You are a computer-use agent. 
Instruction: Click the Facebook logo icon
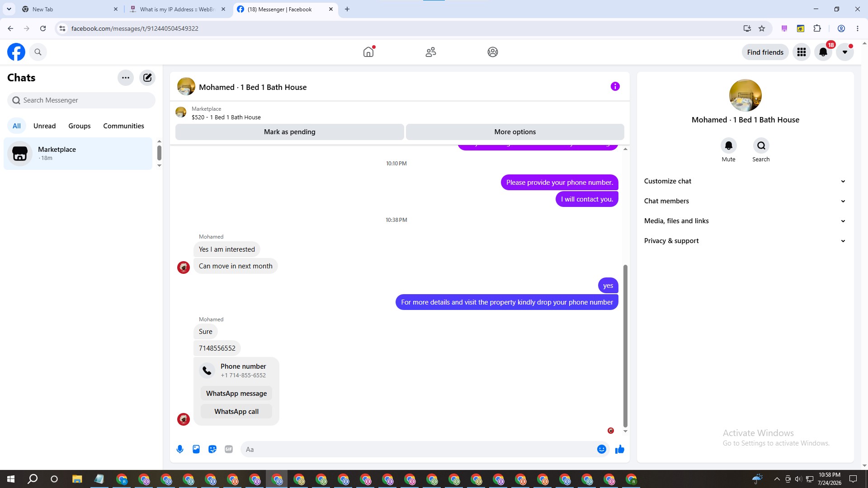click(16, 52)
